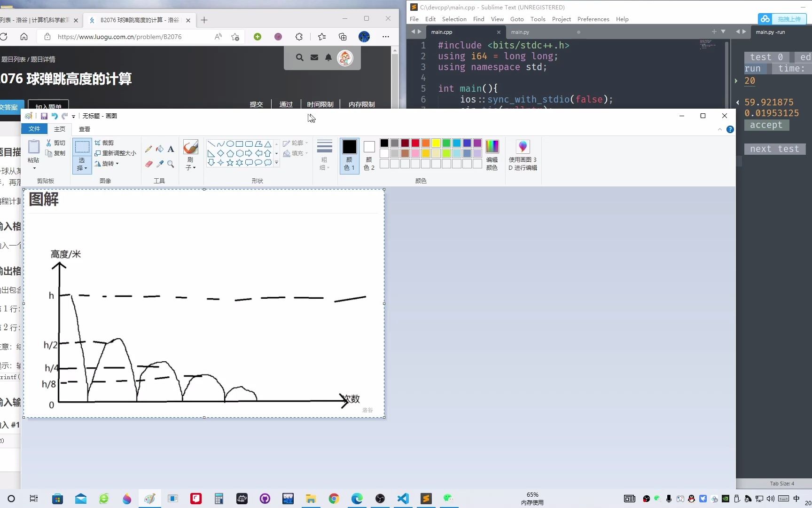Activate the Magnifier tool

pos(170,164)
